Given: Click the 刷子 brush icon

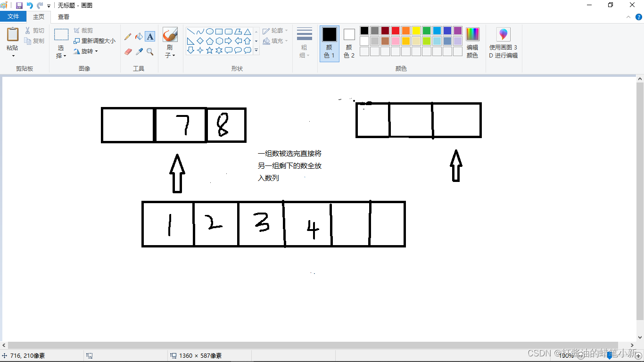Looking at the screenshot, I should 170,34.
